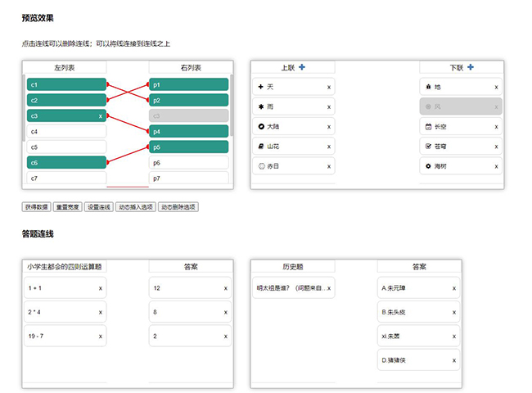Viewport: 532px width, 393px height.
Task: Click the asterisk icon beside 雨
Action: pos(260,106)
